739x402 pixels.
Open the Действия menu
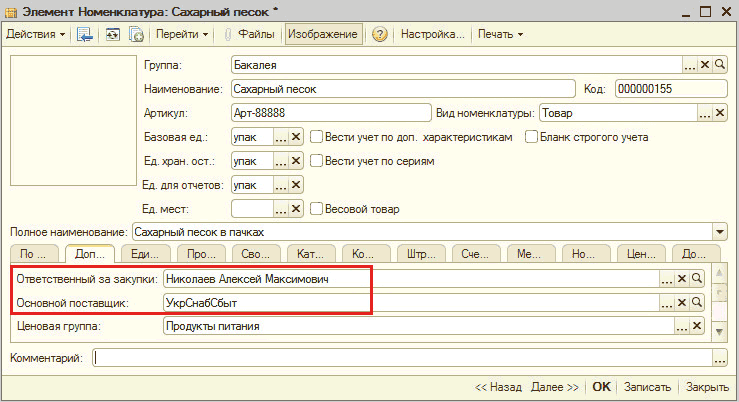(x=35, y=34)
